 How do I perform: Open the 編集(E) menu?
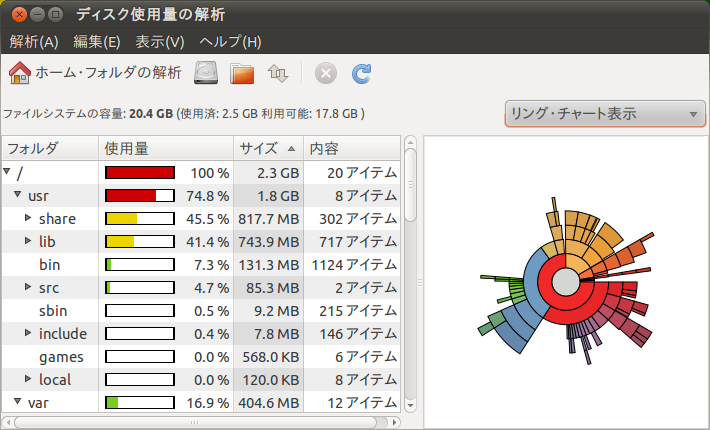coord(97,42)
